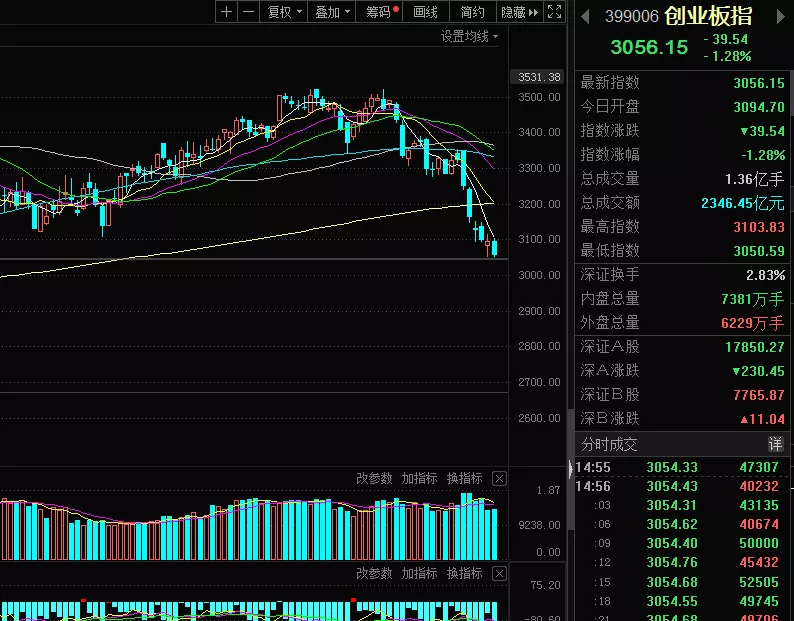Click the 深证B股 7765.87 row
The width and height of the screenshot is (794, 621).
coord(683,395)
